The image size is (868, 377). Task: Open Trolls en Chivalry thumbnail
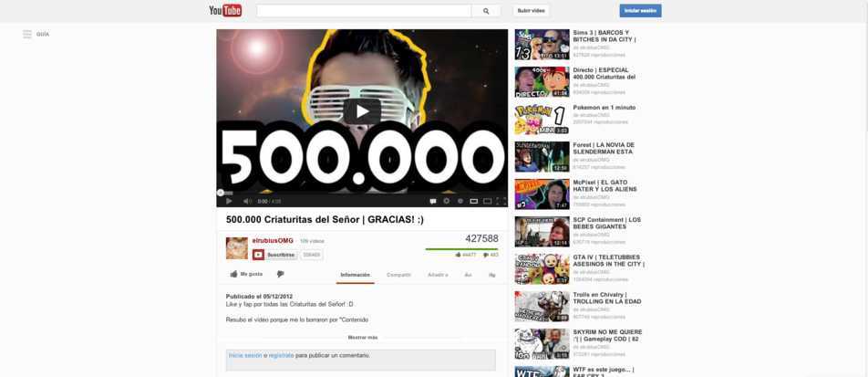542,307
